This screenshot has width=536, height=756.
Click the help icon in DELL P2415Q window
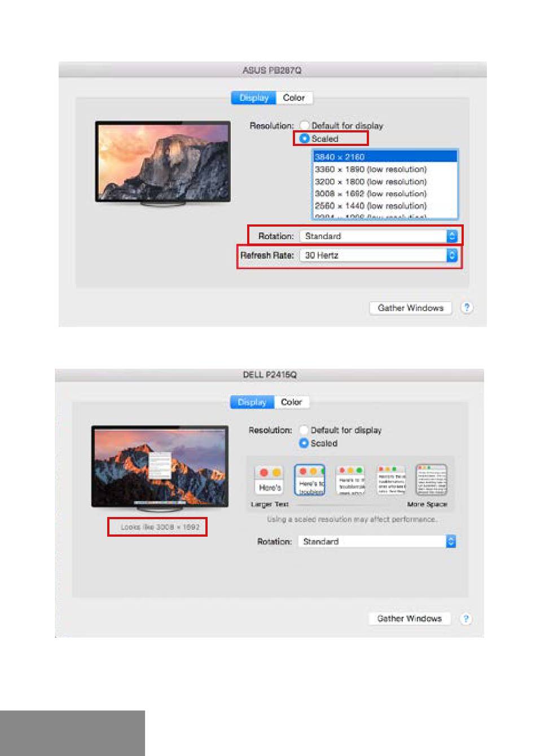[465, 618]
